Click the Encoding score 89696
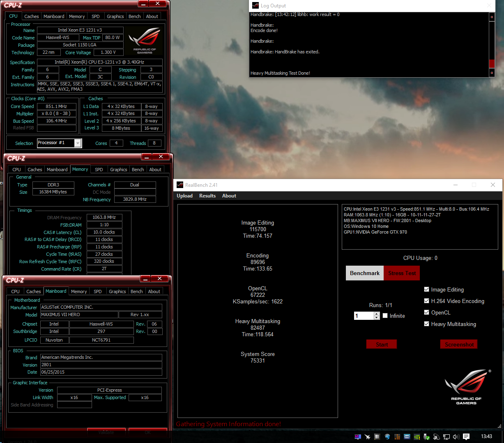504x443 pixels. pos(258,262)
